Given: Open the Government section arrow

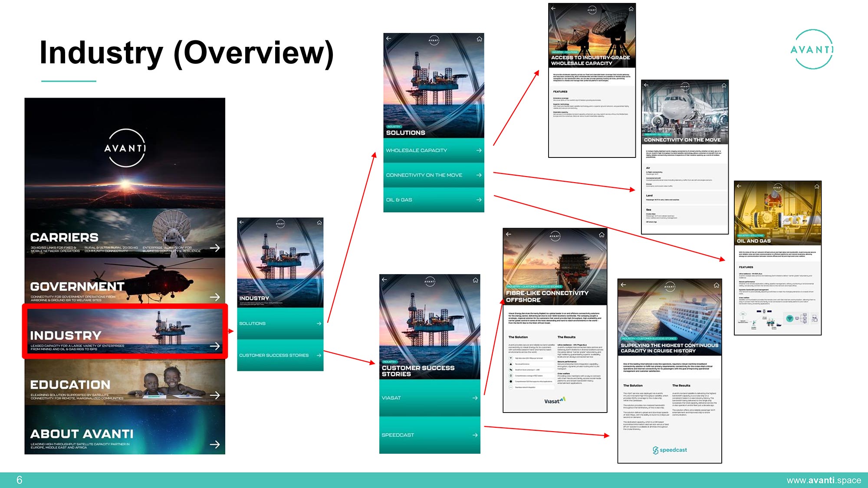Looking at the screenshot, I should click(x=215, y=297).
